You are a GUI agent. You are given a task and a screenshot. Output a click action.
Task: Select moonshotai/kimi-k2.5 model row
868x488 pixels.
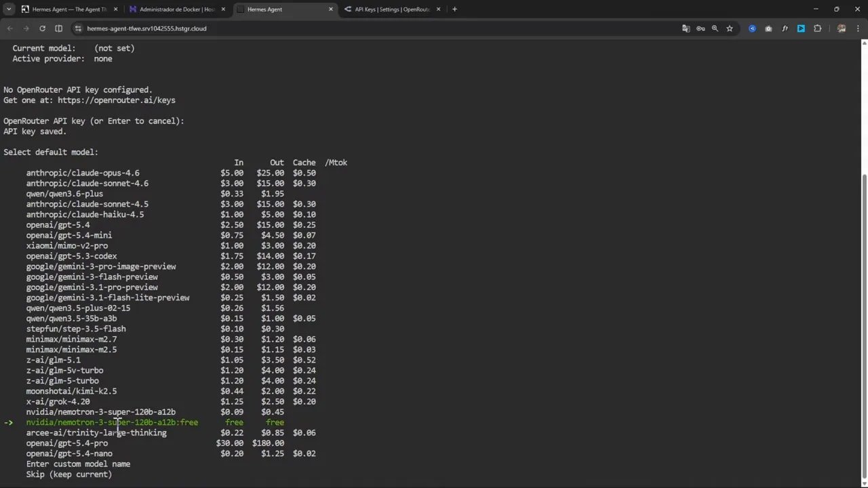(x=171, y=391)
